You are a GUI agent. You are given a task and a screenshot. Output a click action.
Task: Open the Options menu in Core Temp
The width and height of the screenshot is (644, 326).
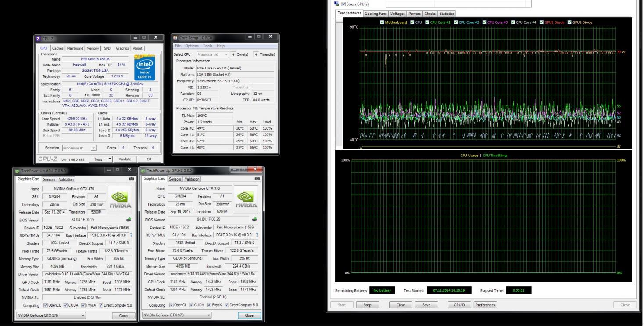pos(192,46)
